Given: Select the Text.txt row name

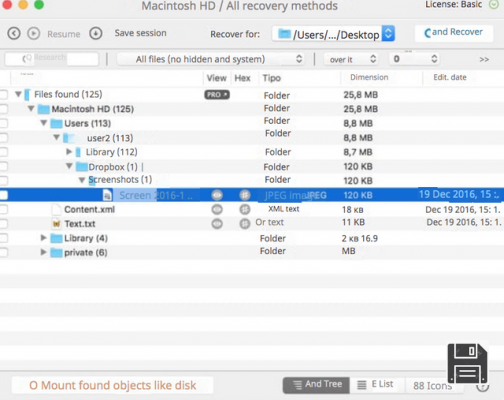Looking at the screenshot, I should [80, 224].
